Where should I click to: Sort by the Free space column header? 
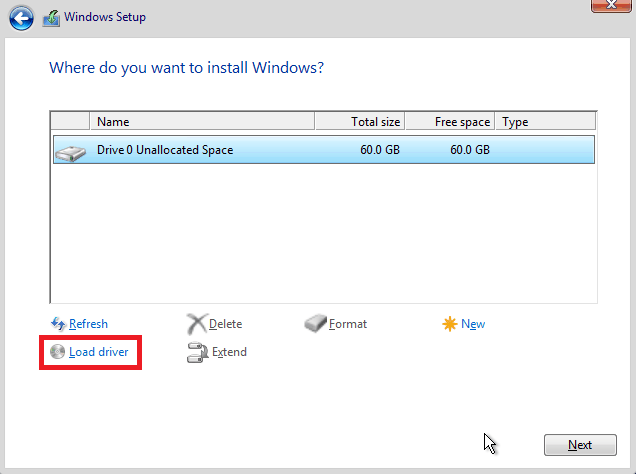pos(450,122)
